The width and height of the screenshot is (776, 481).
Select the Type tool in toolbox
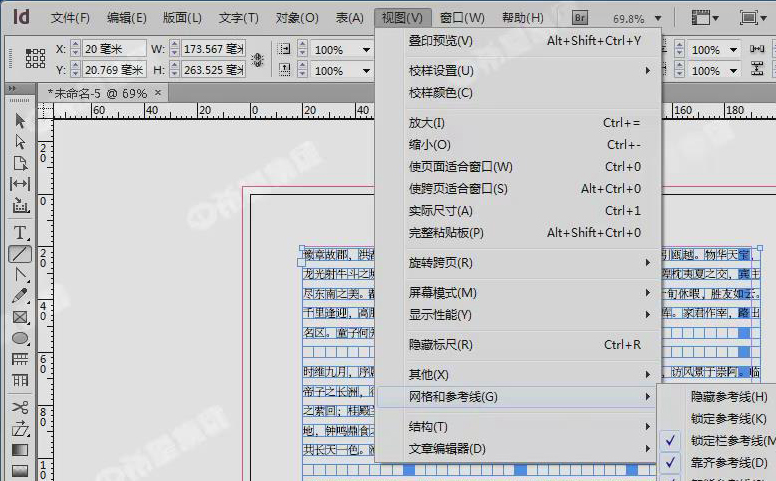(20, 232)
